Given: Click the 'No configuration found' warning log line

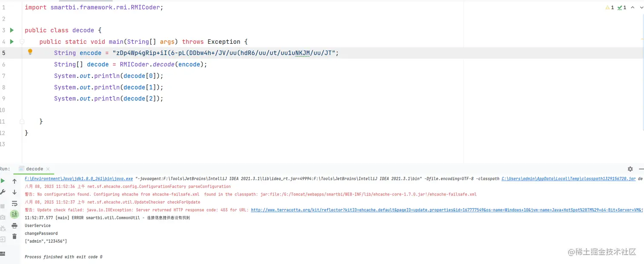Looking at the screenshot, I should click(250, 194).
